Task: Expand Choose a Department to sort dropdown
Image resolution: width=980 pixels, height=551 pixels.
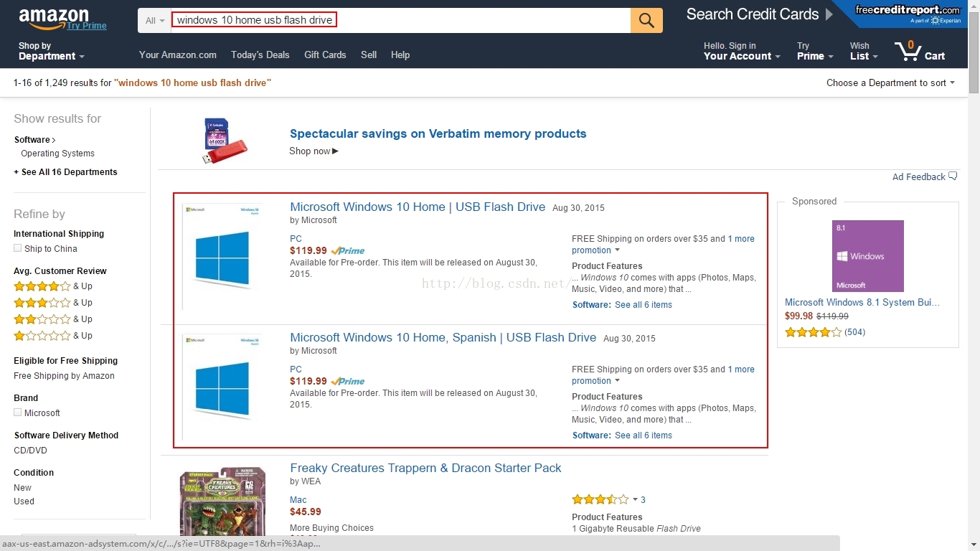Action: (890, 83)
